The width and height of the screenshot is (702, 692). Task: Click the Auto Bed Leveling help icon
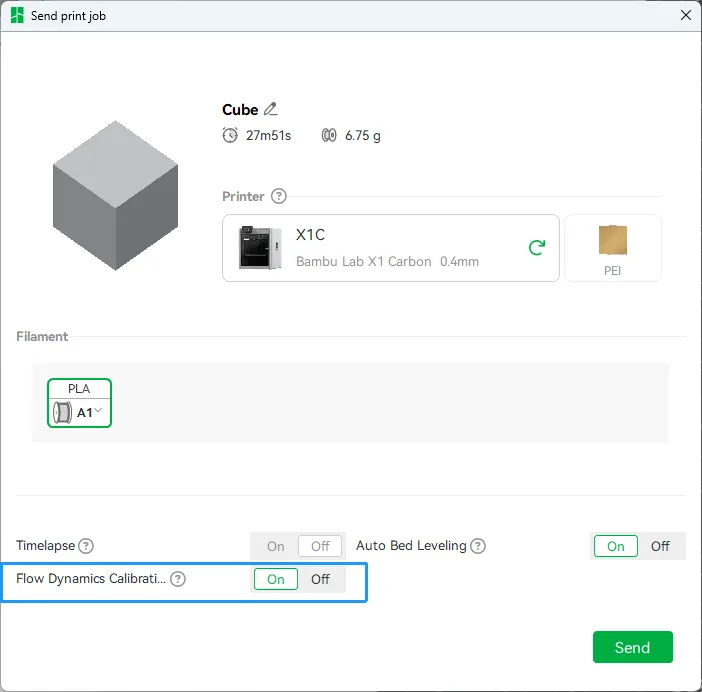click(x=478, y=546)
